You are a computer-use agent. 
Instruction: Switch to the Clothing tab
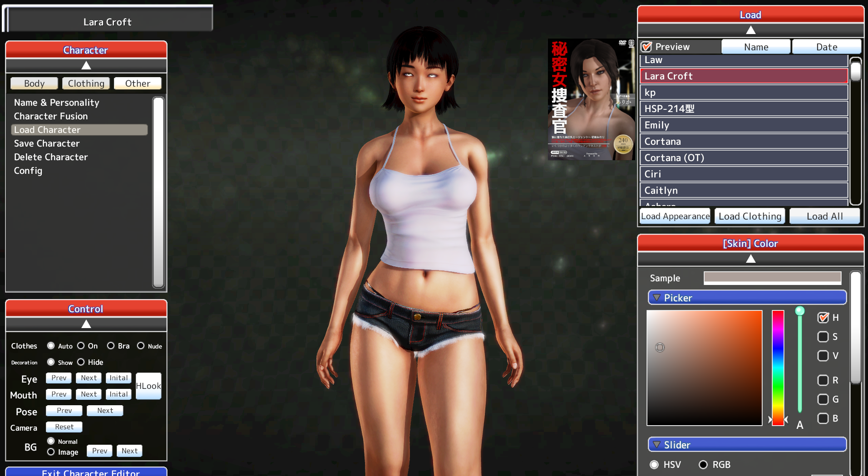(x=86, y=83)
